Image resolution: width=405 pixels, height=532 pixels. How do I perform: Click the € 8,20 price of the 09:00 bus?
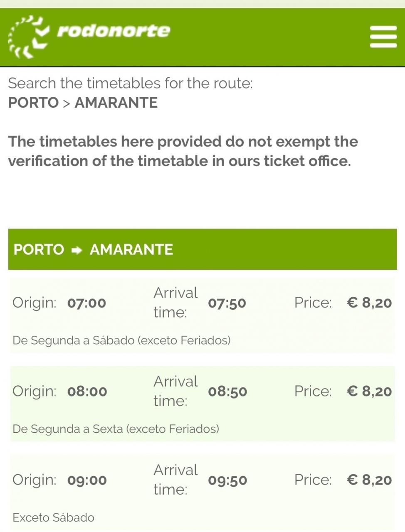369,480
